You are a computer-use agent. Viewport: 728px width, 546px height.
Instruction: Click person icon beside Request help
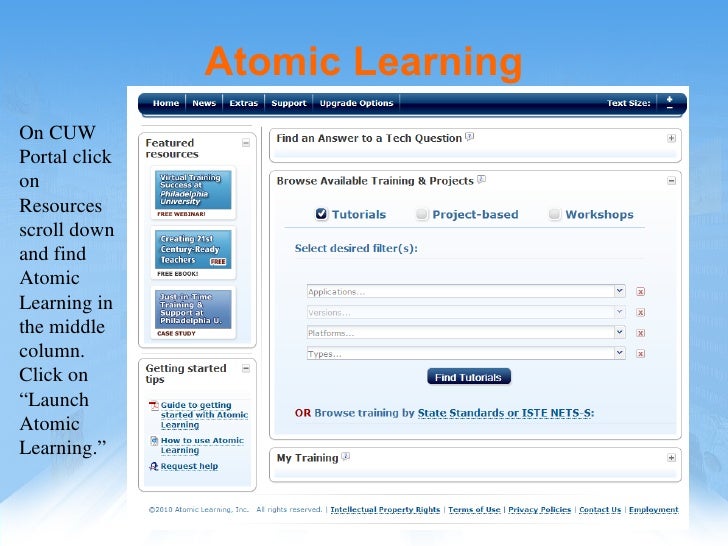click(x=154, y=466)
